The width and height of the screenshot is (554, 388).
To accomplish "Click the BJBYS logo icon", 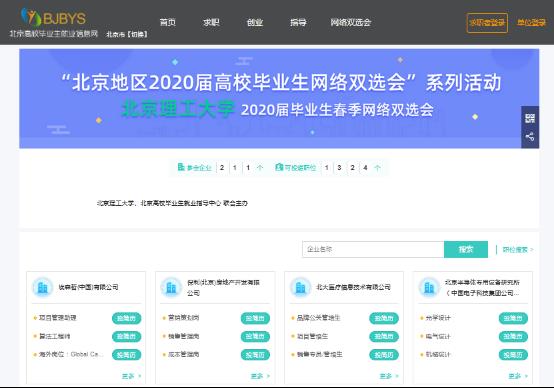I will click(x=31, y=17).
